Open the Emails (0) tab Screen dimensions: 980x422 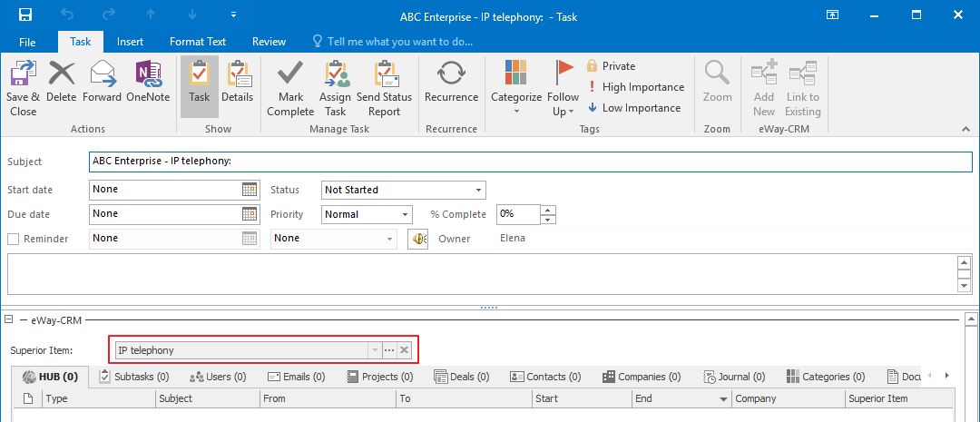(296, 377)
